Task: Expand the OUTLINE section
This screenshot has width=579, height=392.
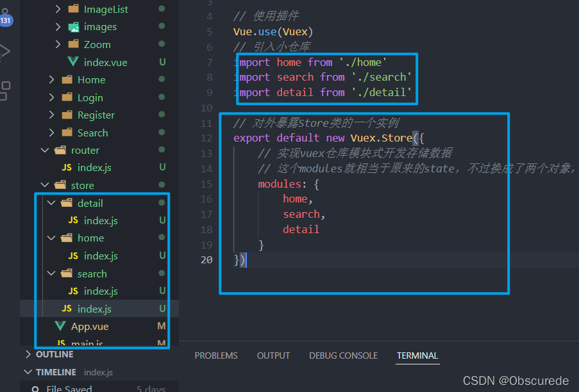Action: [28, 354]
